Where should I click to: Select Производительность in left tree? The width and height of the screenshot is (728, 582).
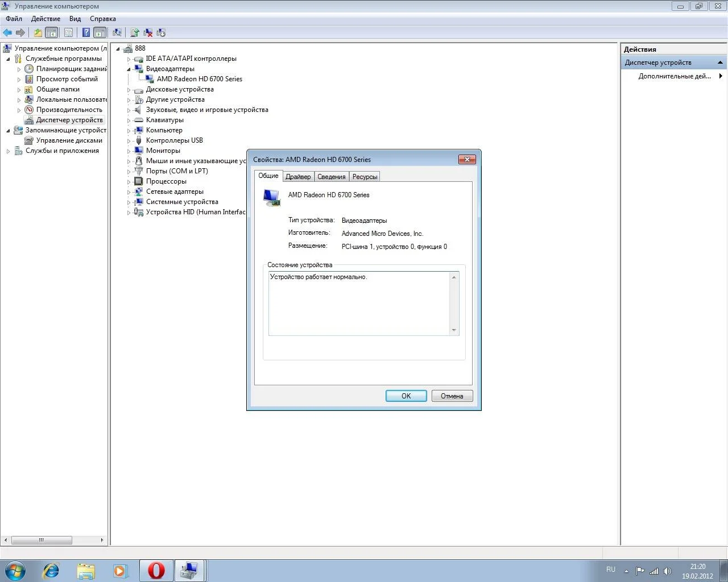point(69,110)
